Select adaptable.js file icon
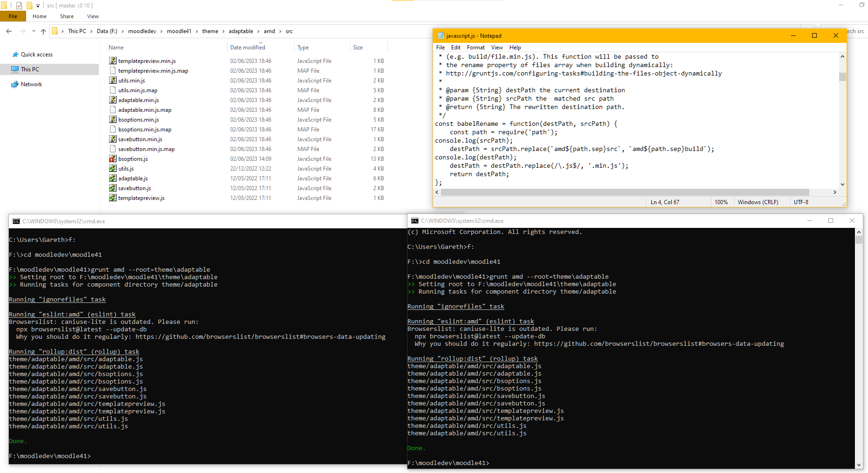The width and height of the screenshot is (868, 473). pyautogui.click(x=112, y=178)
